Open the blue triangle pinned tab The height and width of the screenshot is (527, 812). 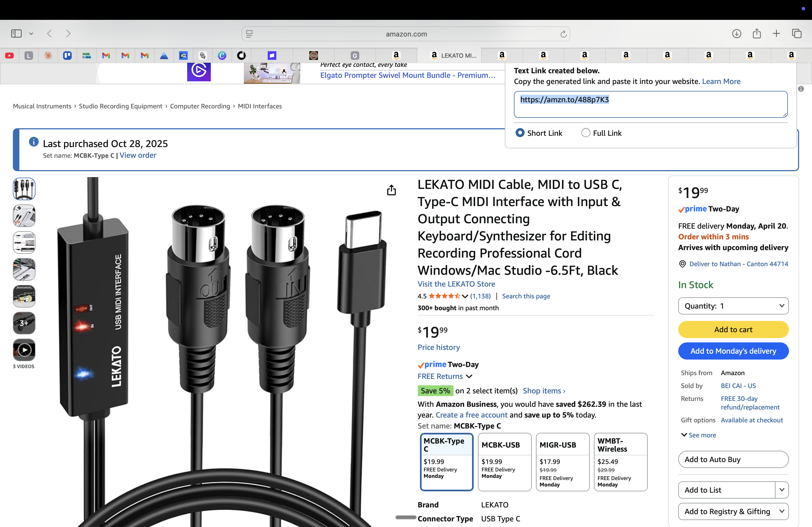[x=164, y=55]
